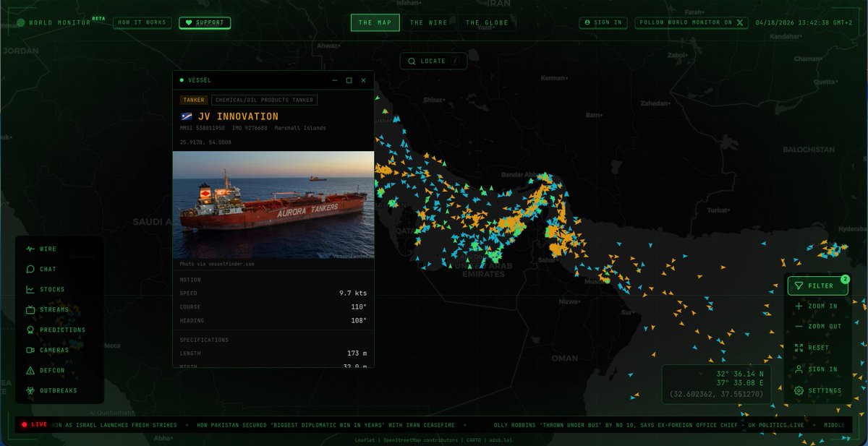This screenshot has height=446, width=868.
Task: Click the Heading 108° value
Action: click(x=359, y=320)
